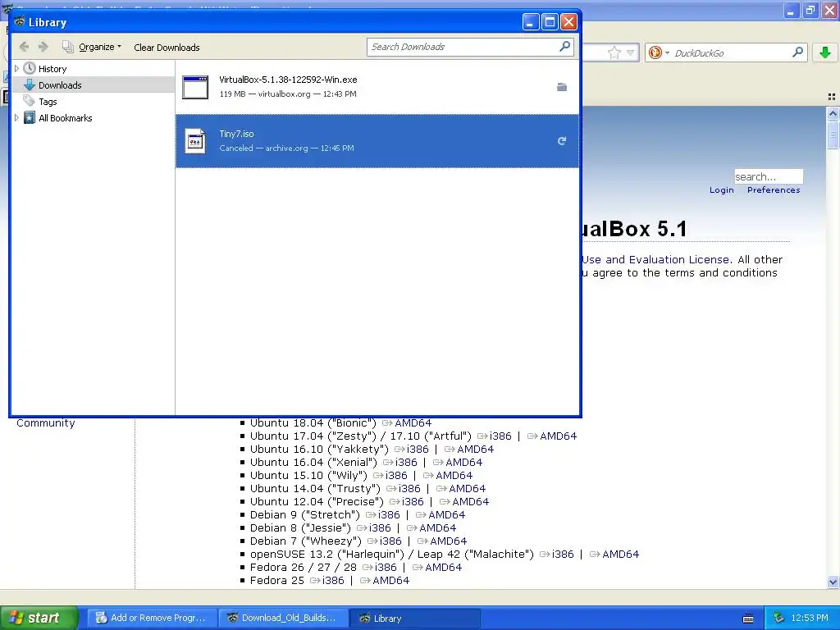Click the network tray icon beside clock
The image size is (840, 630).
[x=778, y=619]
